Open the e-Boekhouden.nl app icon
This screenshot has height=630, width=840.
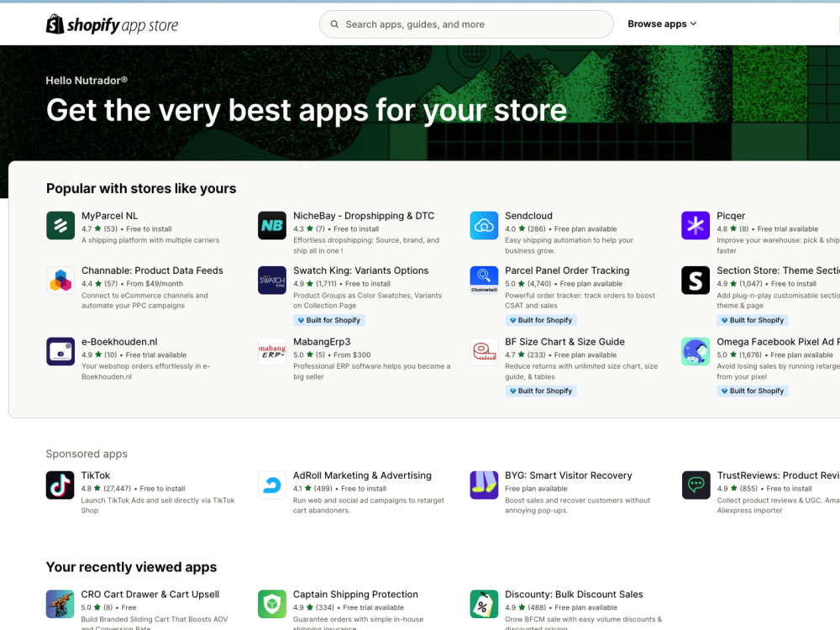[x=60, y=351]
